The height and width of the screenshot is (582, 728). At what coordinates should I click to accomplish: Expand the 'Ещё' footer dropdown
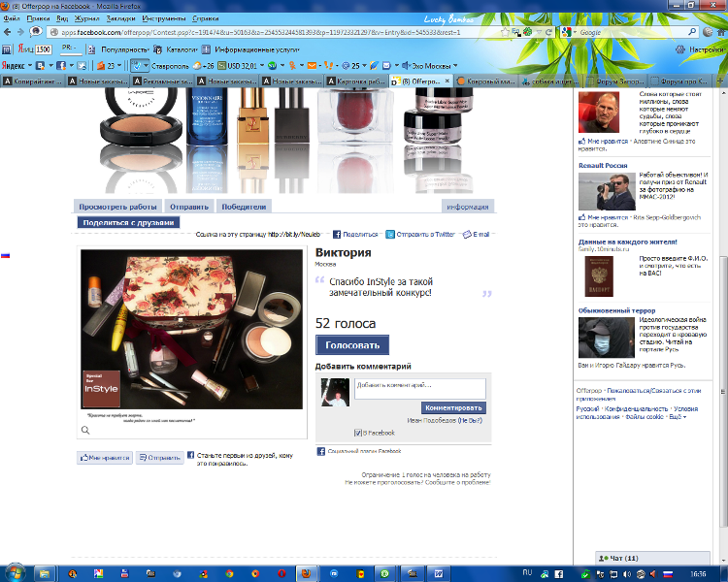(x=678, y=417)
